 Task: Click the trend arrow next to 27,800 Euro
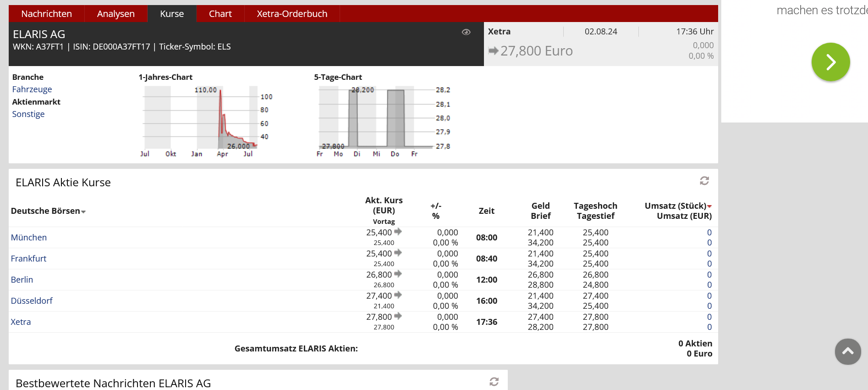click(x=493, y=51)
